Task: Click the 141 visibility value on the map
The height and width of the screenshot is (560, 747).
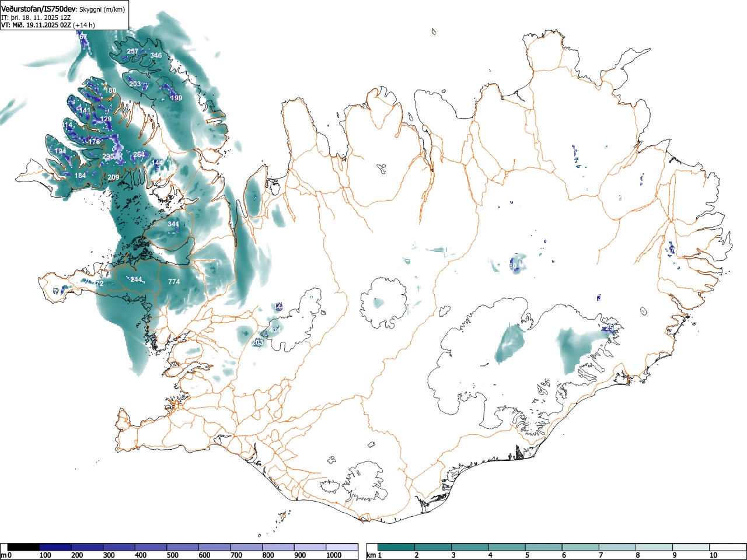Action: (x=85, y=110)
